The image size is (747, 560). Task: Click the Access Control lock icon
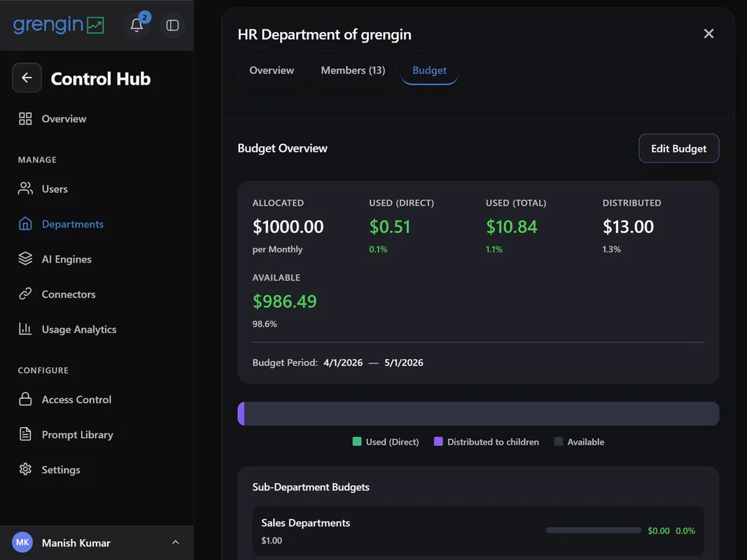[x=25, y=399]
